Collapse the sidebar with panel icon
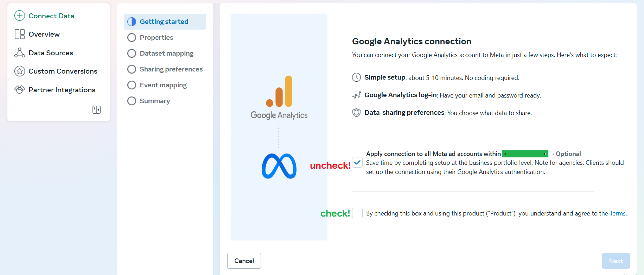Viewport: 644px width, 275px height. point(96,110)
